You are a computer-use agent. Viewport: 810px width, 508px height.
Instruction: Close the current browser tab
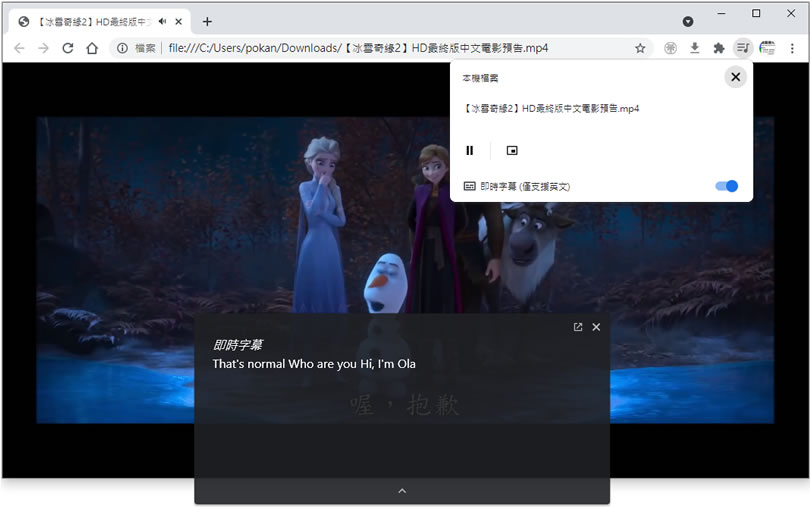(x=178, y=21)
